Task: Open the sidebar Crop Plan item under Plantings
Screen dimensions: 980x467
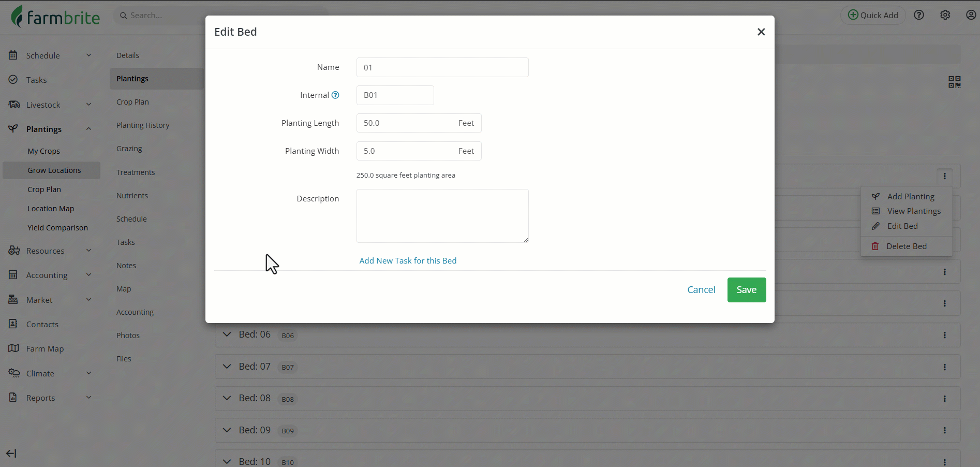Action: pos(44,189)
